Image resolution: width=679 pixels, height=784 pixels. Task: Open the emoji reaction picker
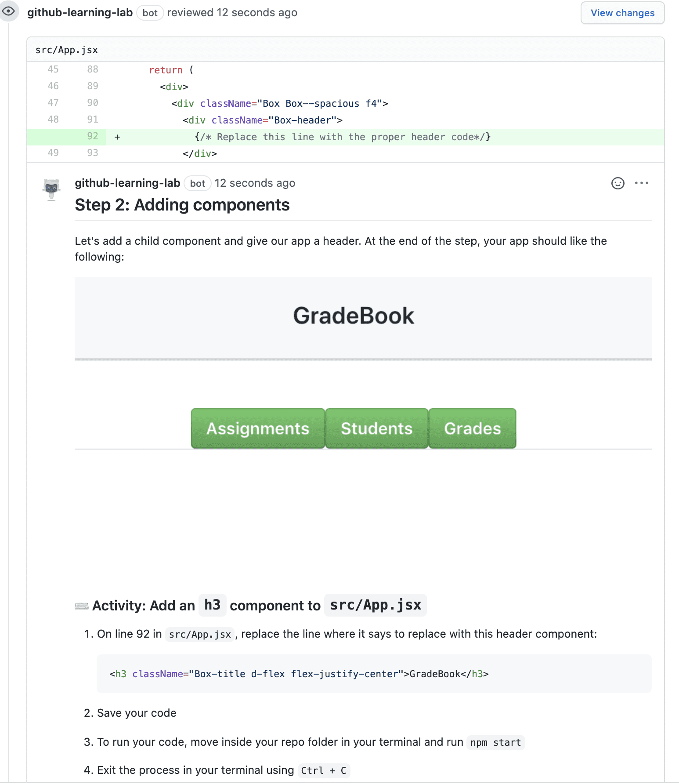point(618,183)
